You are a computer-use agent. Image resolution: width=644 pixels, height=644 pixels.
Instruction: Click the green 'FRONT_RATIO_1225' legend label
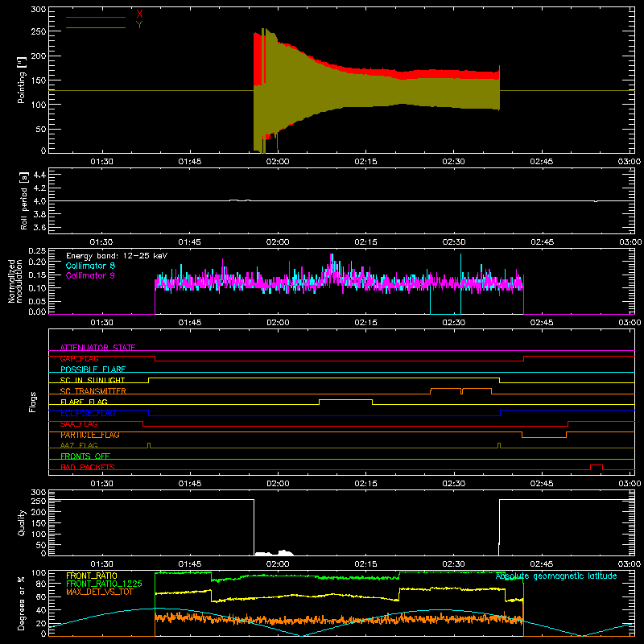[x=104, y=584]
